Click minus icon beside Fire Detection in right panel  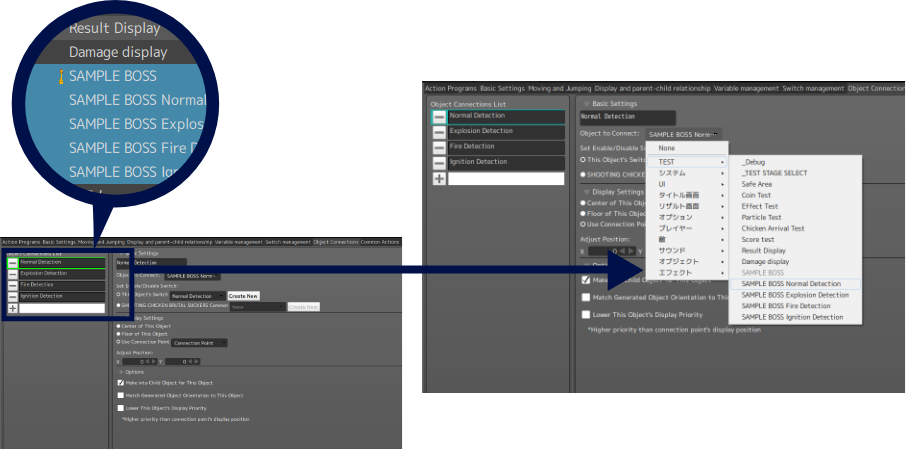pyautogui.click(x=439, y=147)
